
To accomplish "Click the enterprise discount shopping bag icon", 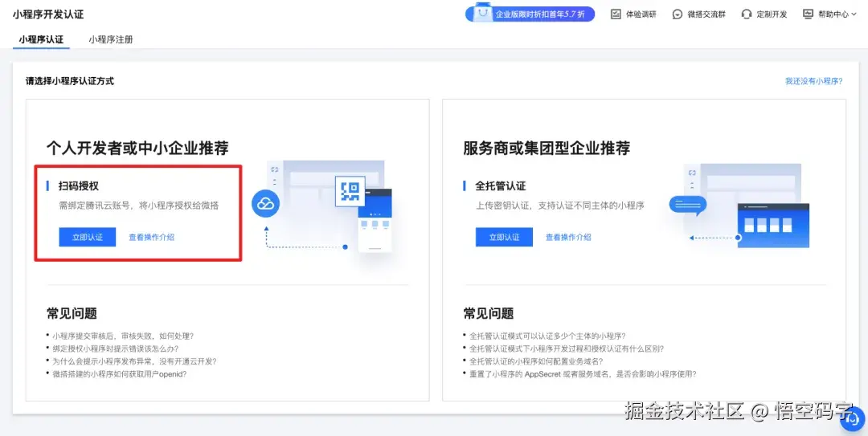I will (x=483, y=13).
